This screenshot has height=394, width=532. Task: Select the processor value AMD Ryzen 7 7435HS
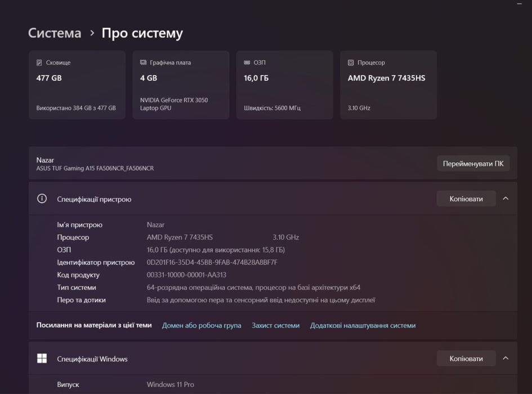180,237
